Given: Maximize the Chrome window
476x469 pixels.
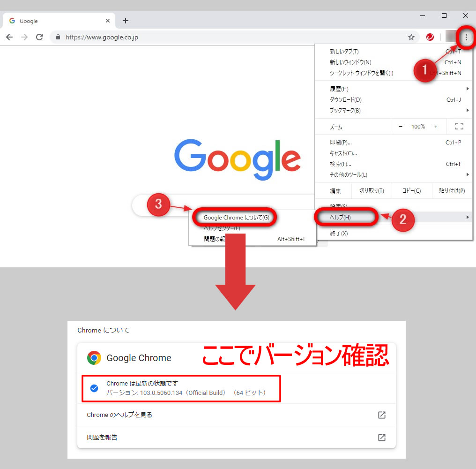Looking at the screenshot, I should pos(444,15).
